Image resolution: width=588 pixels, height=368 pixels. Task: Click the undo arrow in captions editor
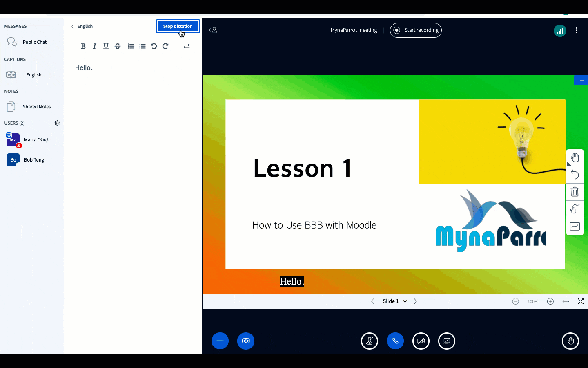pos(154,46)
